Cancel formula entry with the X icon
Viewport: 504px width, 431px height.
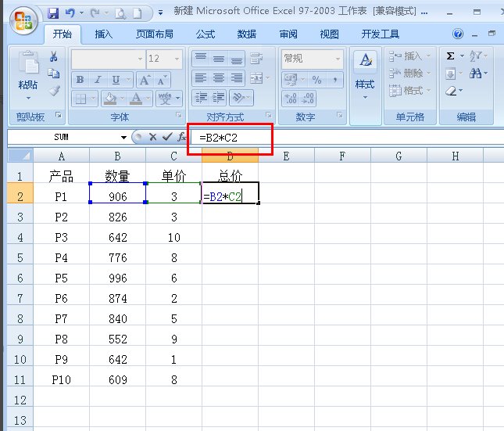[x=152, y=136]
